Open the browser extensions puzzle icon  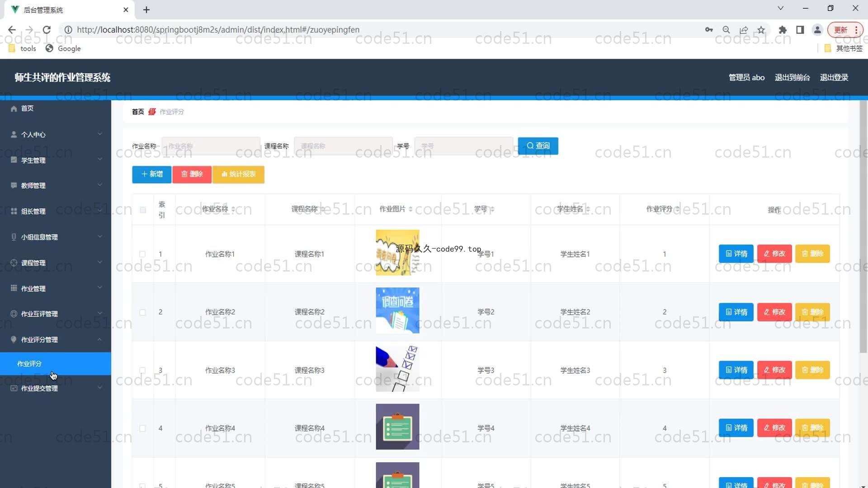[x=783, y=30]
